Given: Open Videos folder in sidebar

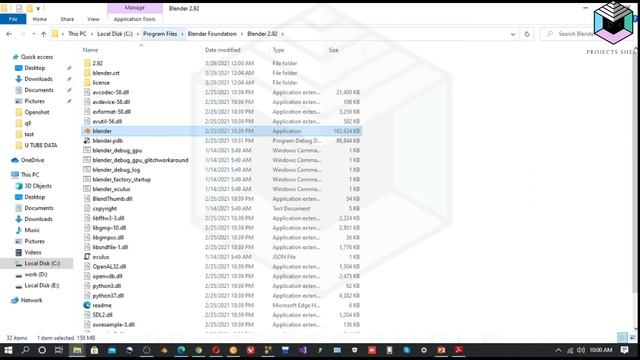Looking at the screenshot, I should click(x=28, y=252).
